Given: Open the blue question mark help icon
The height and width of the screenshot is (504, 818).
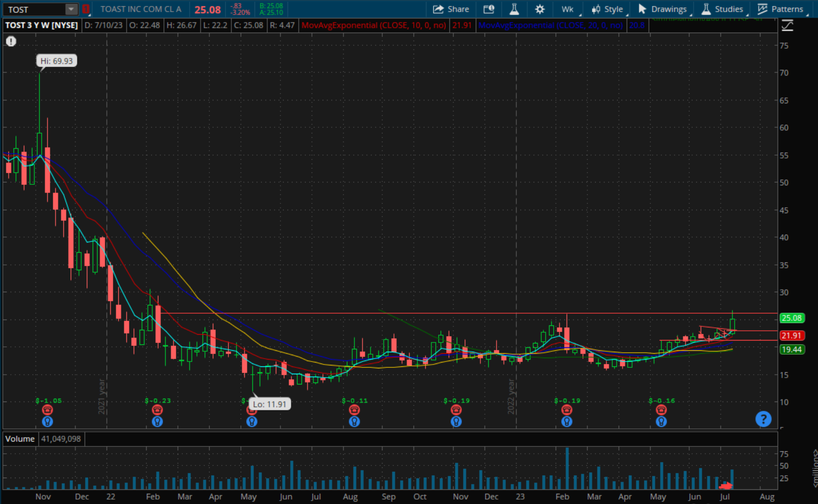Looking at the screenshot, I should [x=763, y=419].
